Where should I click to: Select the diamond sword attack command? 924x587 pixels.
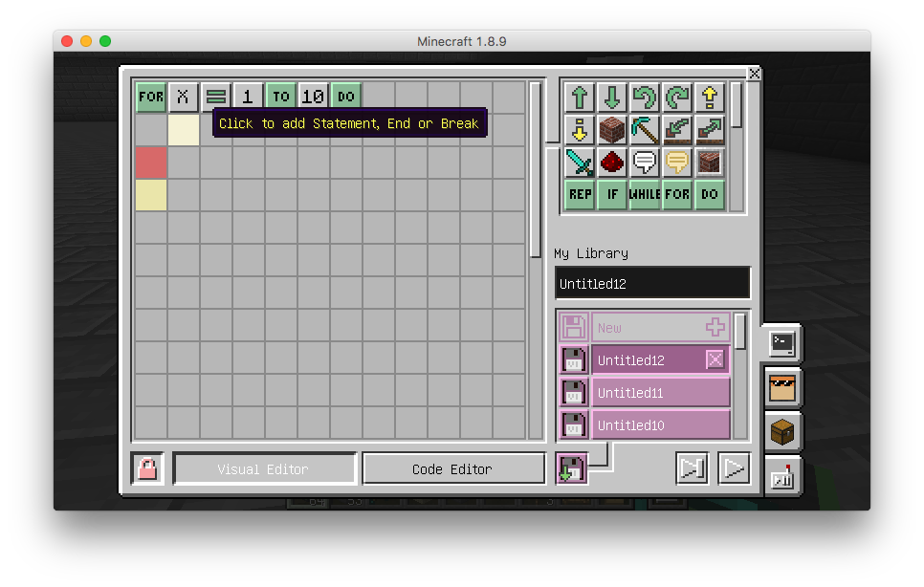[580, 162]
